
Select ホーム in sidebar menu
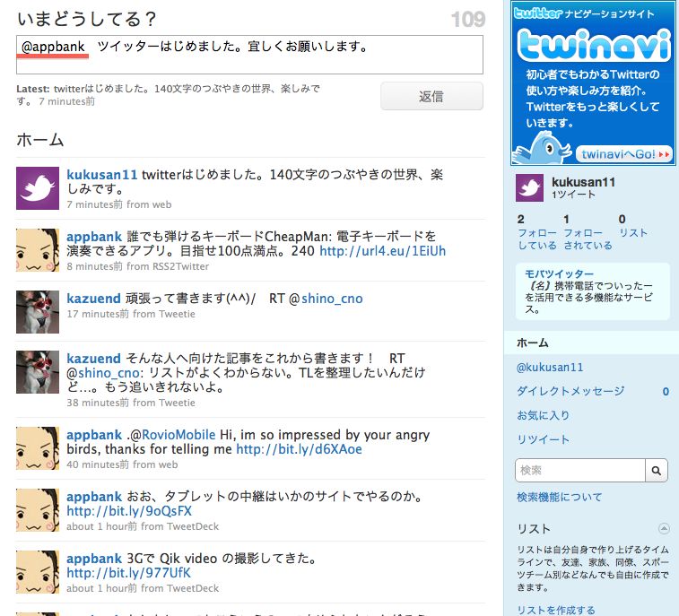591,343
